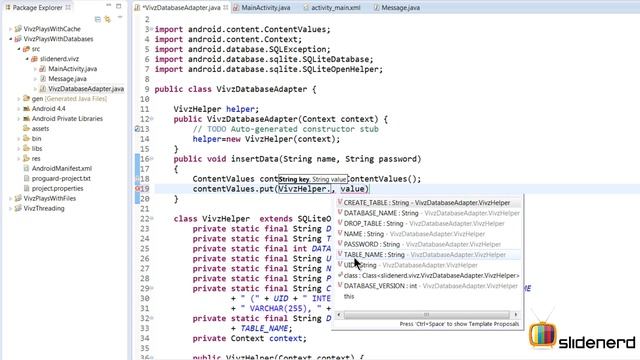Collapse insertData fold marker at line 16
Viewport: 640px width, 360px height.
(151, 159)
